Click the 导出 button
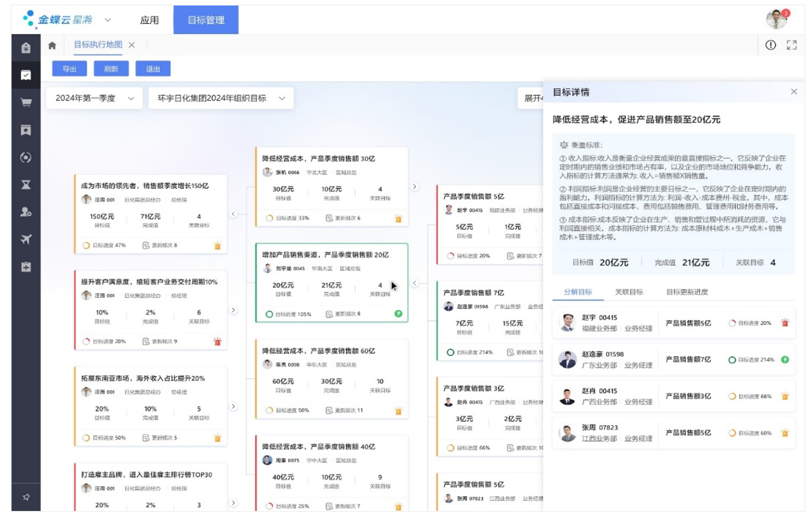This screenshot has width=812, height=520. [x=69, y=69]
